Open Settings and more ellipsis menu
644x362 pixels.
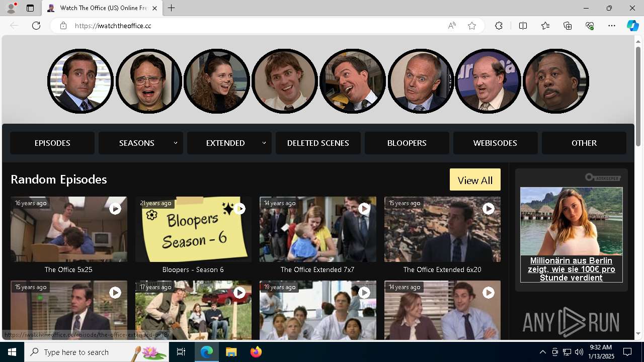[612, 26]
